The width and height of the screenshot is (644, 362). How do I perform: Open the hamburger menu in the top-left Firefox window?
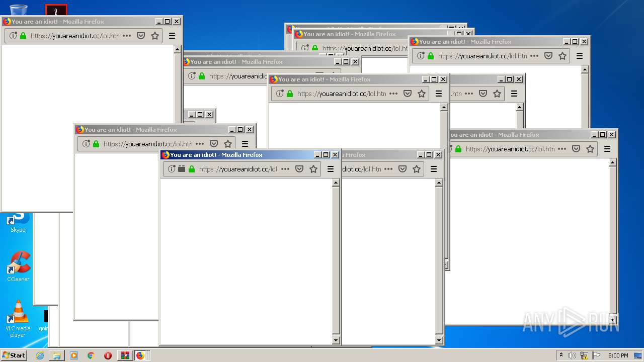tap(172, 36)
